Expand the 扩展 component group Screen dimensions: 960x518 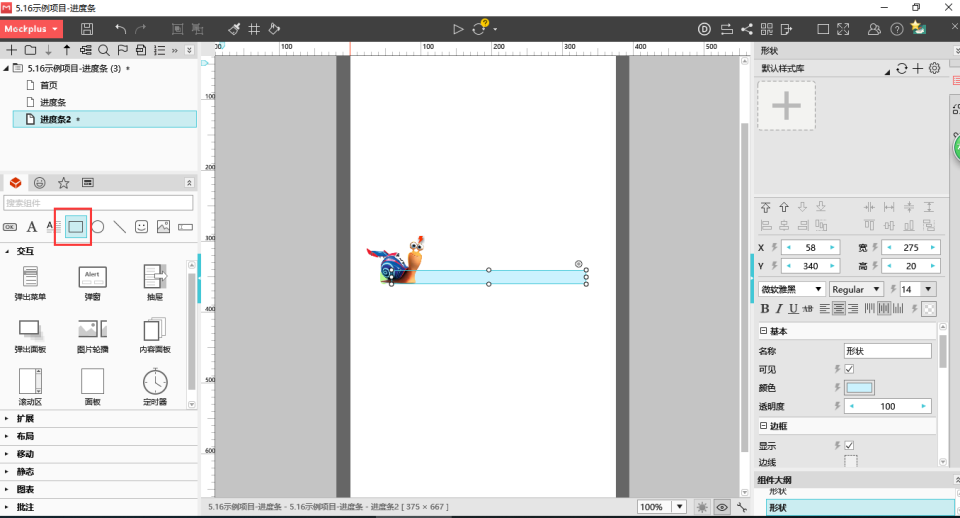coord(7,419)
